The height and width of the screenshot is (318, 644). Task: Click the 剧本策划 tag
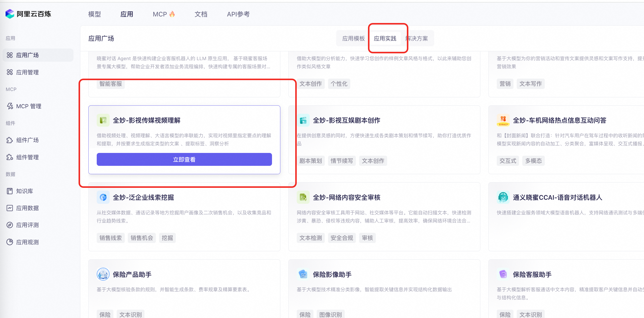coord(311,161)
